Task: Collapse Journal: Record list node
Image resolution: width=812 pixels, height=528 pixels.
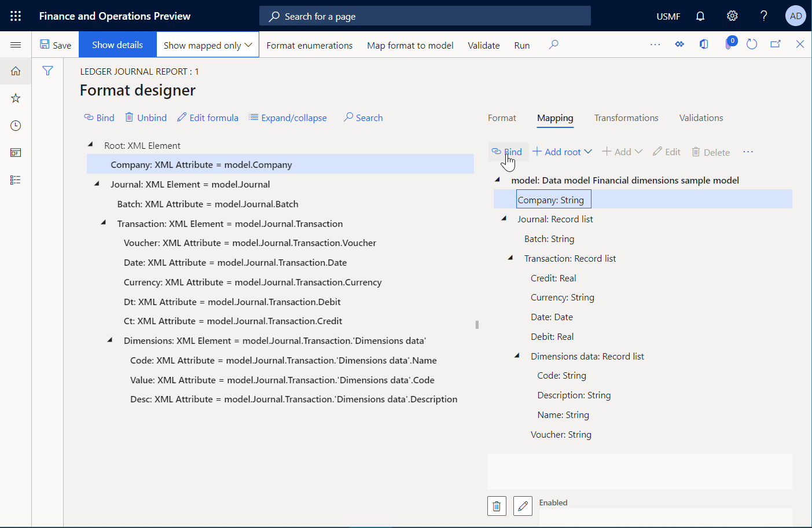Action: pyautogui.click(x=504, y=218)
